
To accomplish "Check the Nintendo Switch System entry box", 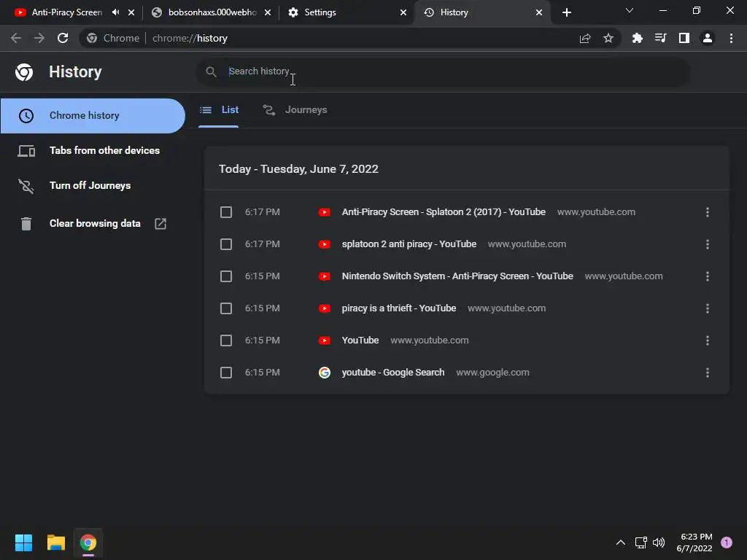I will click(x=226, y=276).
